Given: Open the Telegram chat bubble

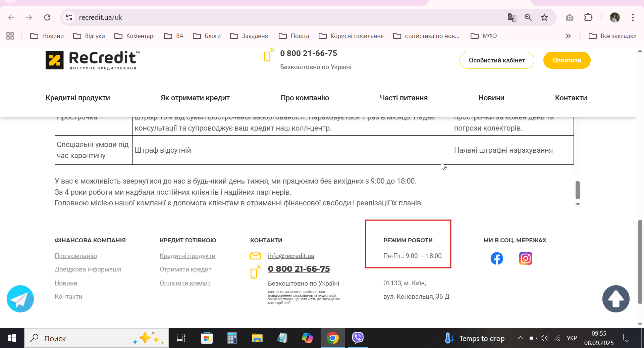Looking at the screenshot, I should (20, 299).
